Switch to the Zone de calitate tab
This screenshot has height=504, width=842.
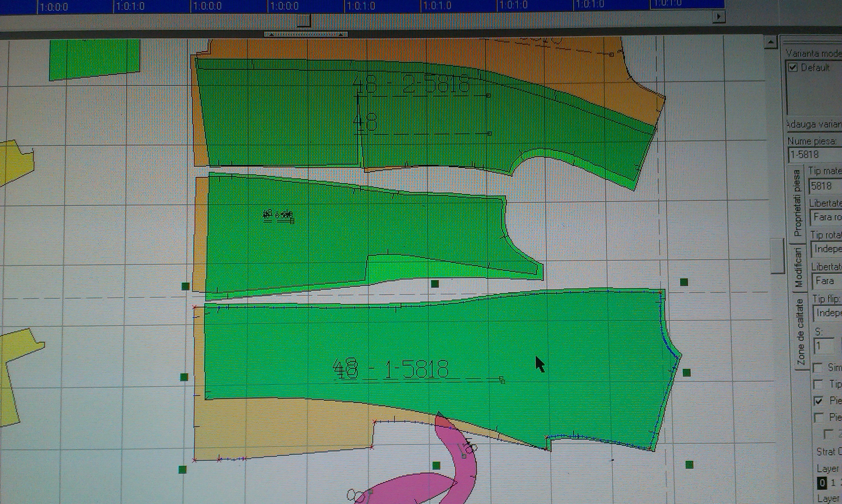pyautogui.click(x=800, y=332)
